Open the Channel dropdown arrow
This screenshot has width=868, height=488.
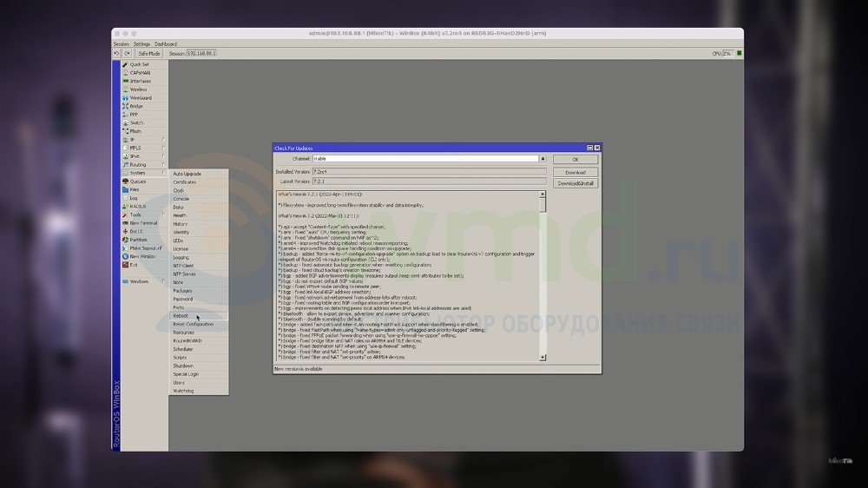tap(542, 158)
